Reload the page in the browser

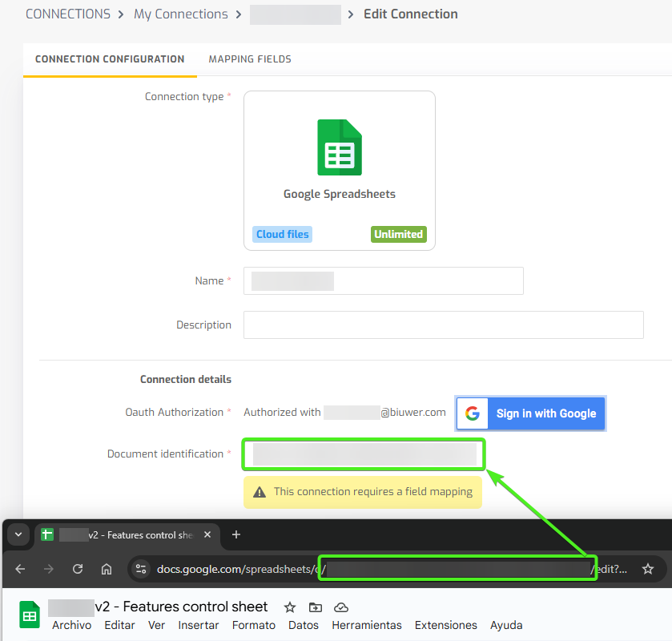(x=78, y=569)
